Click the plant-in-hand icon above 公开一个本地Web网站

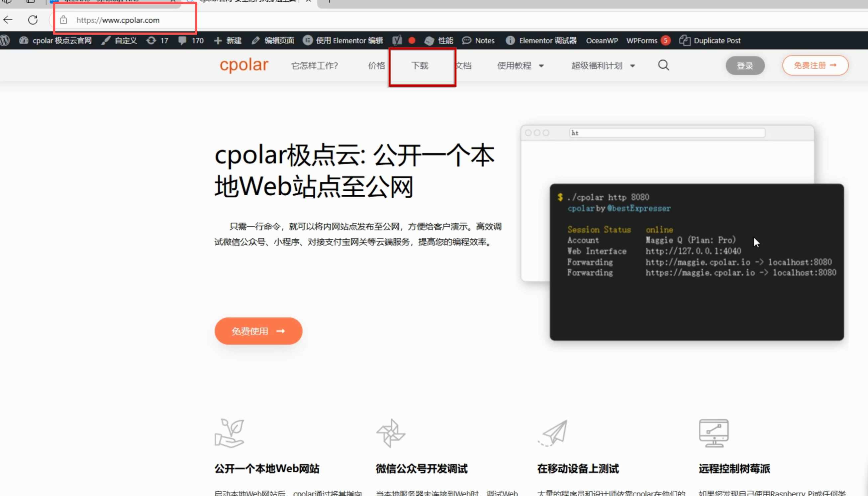point(230,433)
